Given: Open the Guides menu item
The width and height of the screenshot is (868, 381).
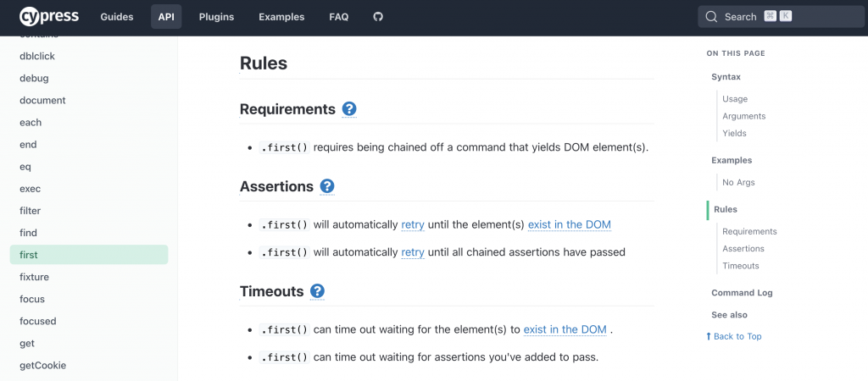Looking at the screenshot, I should point(116,17).
